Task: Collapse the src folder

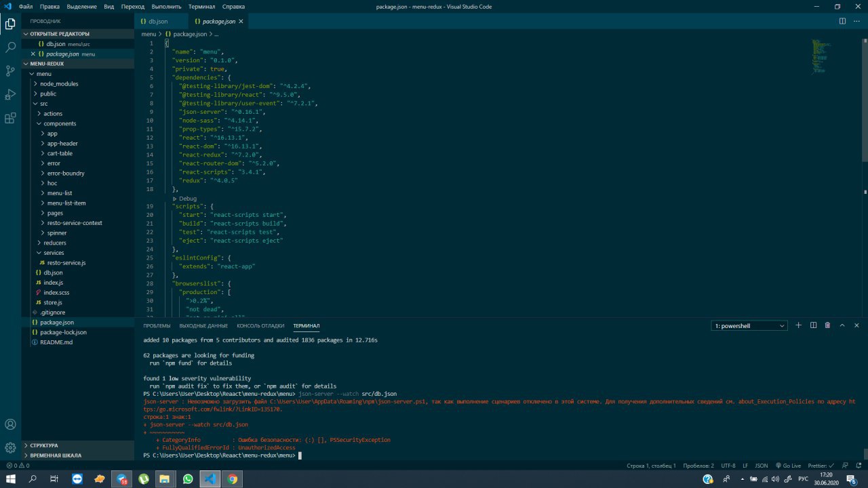Action: [78, 104]
